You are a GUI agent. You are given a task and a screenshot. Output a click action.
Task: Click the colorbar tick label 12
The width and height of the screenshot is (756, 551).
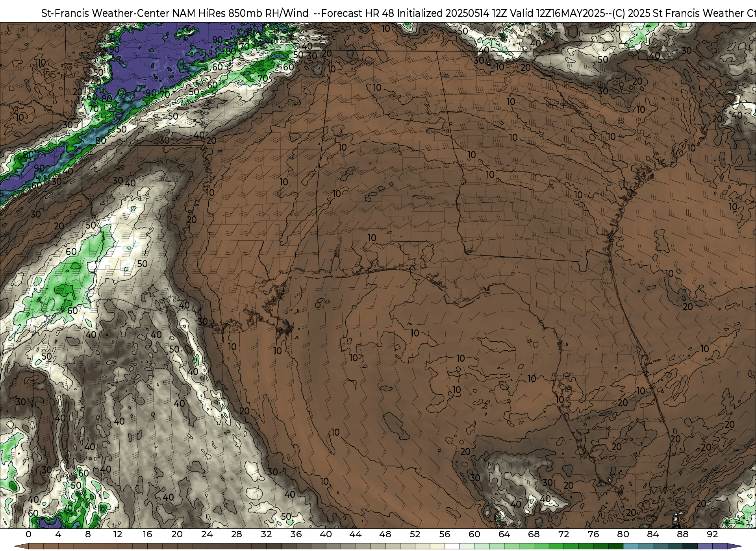point(118,534)
